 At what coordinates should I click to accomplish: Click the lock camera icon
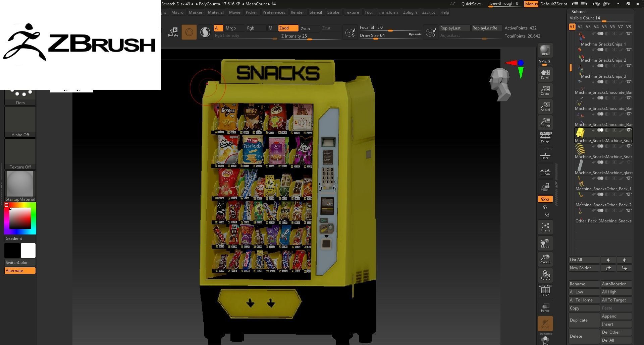coord(545,187)
